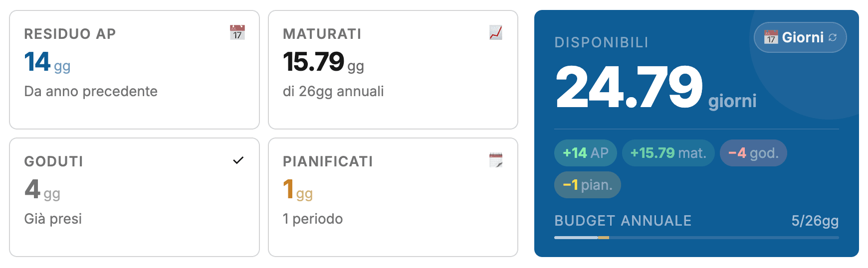This screenshot has height=268, width=868.
Task: Open the Residuo AP card
Action: (134, 70)
